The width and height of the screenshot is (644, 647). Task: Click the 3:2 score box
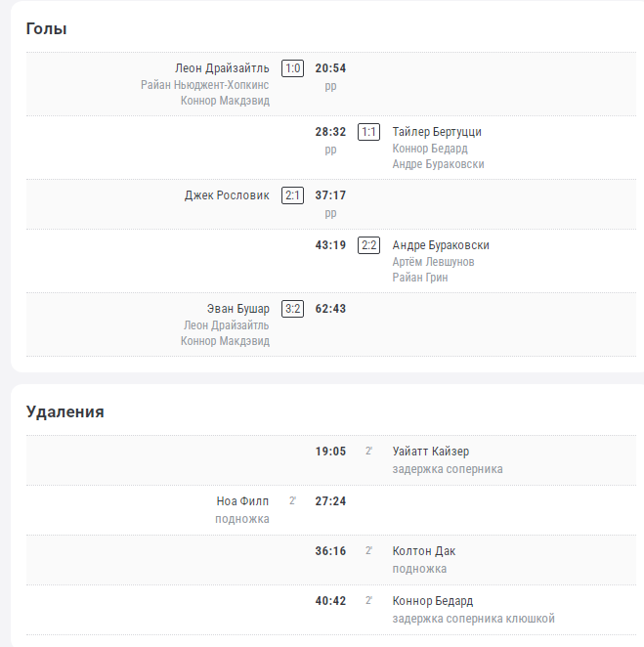[292, 309]
